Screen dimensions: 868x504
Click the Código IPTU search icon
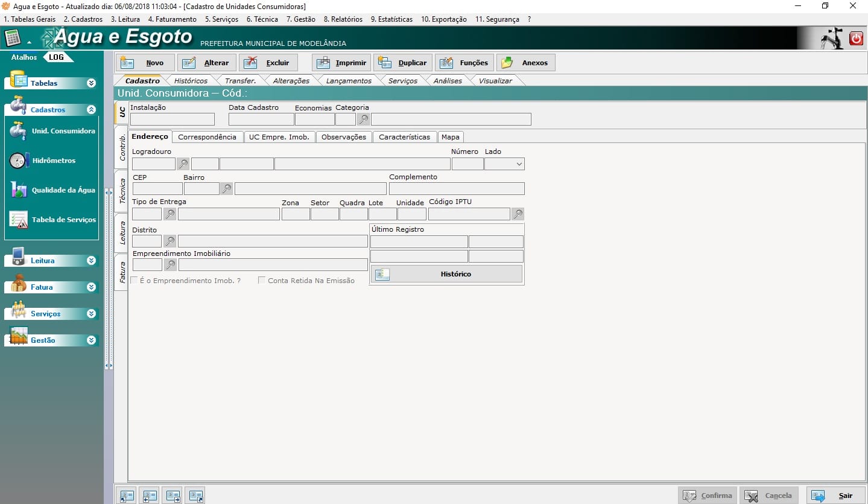[518, 214]
